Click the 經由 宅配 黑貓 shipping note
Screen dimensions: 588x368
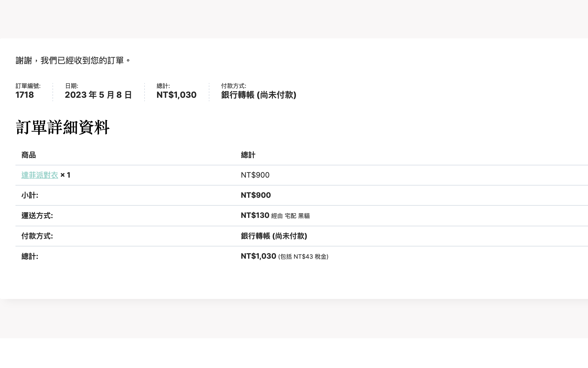[x=290, y=216]
